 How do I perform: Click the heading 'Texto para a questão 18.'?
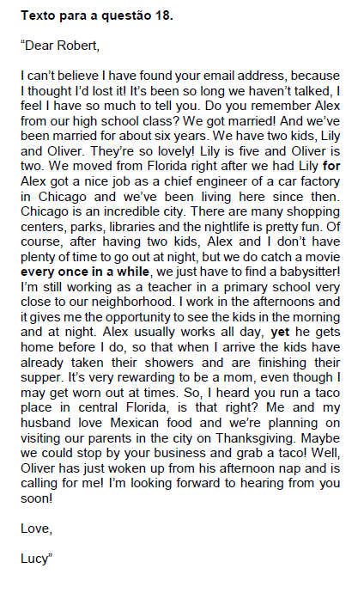point(97,15)
